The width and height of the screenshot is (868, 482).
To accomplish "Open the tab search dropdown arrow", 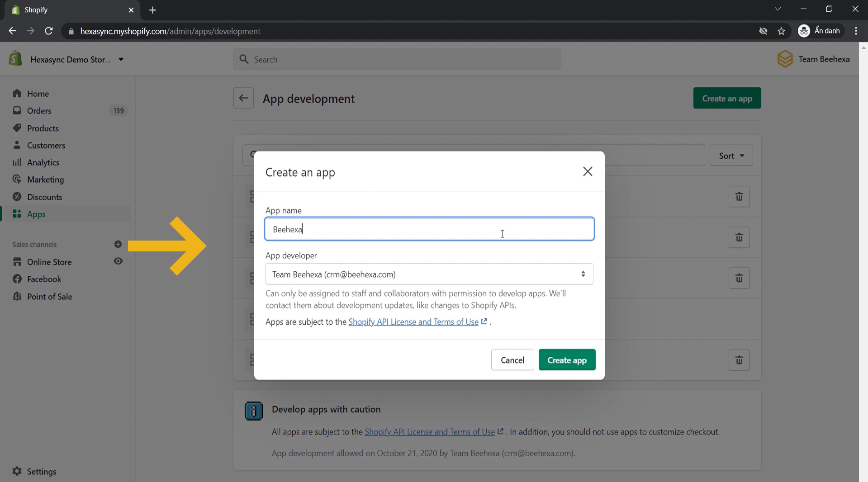I will [x=778, y=9].
